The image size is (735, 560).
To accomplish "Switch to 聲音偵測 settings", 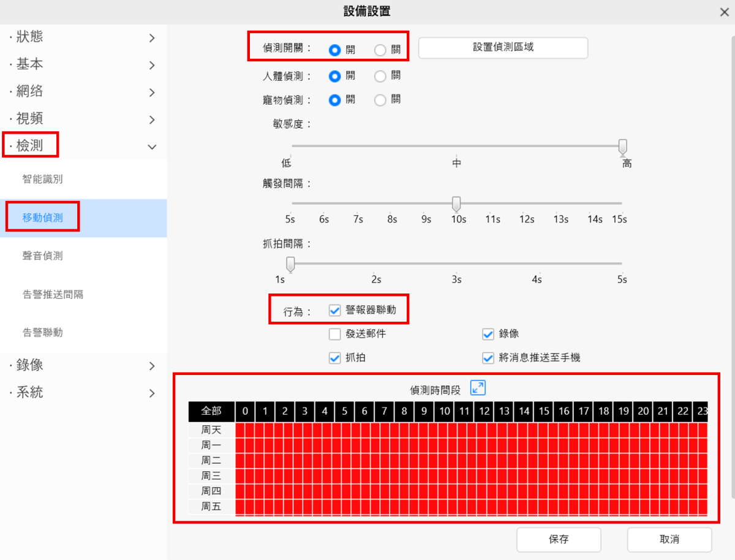I will [x=43, y=256].
